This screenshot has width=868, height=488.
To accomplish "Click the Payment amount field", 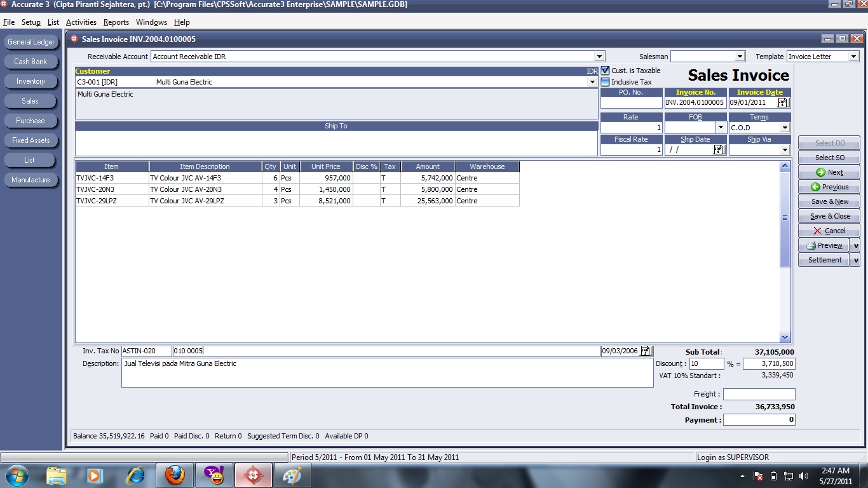I will click(x=759, y=420).
